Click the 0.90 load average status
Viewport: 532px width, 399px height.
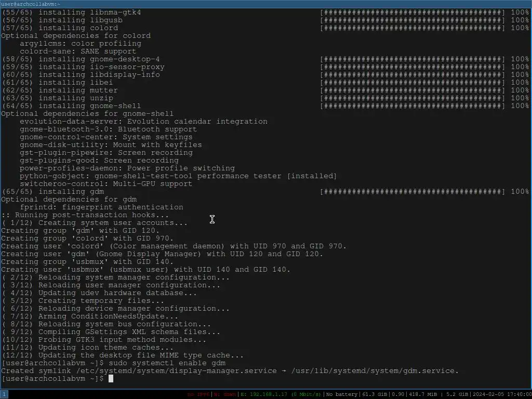click(398, 395)
